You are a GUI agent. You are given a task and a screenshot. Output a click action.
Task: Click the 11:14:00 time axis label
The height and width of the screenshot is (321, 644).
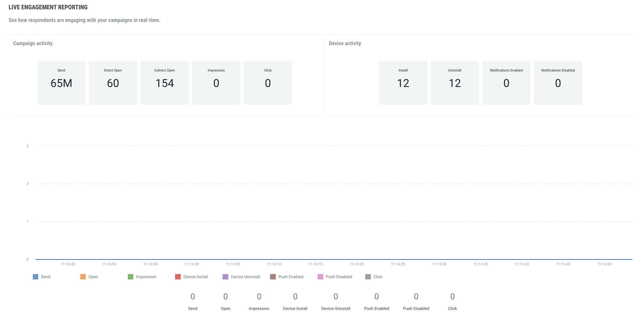coord(192,264)
